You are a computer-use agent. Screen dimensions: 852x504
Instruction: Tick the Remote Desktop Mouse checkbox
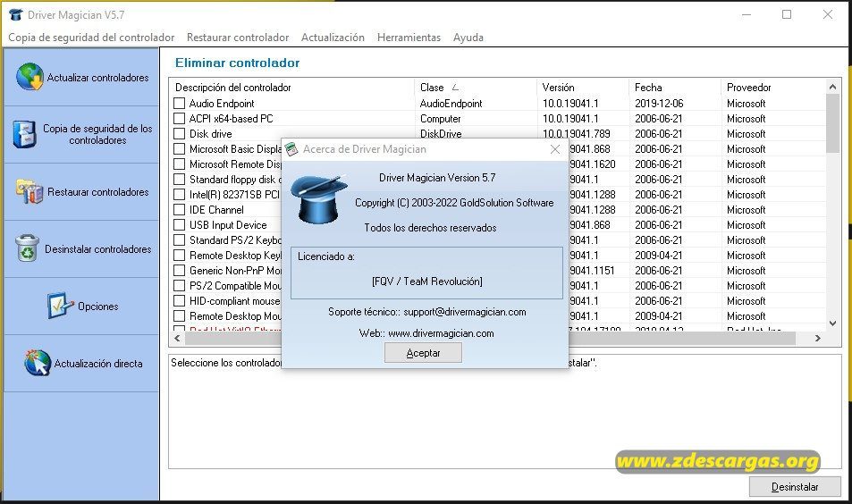pyautogui.click(x=180, y=316)
